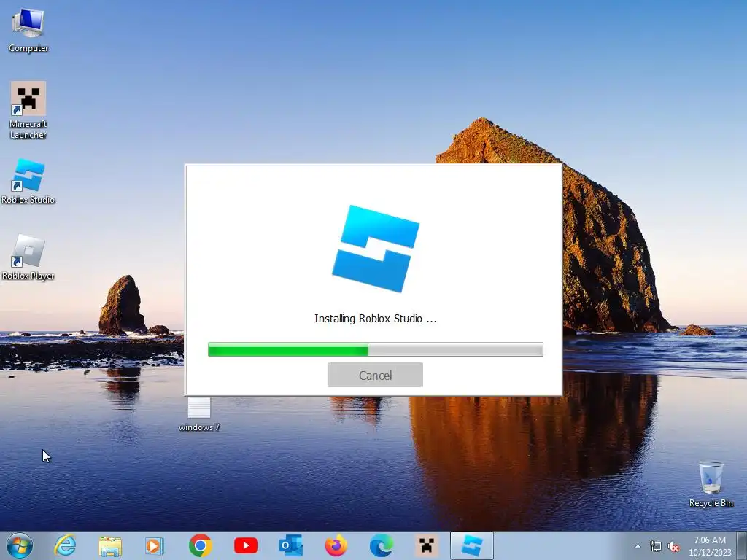This screenshot has width=747, height=560.
Task: Open the YouTube taskbar shortcut
Action: tap(246, 545)
